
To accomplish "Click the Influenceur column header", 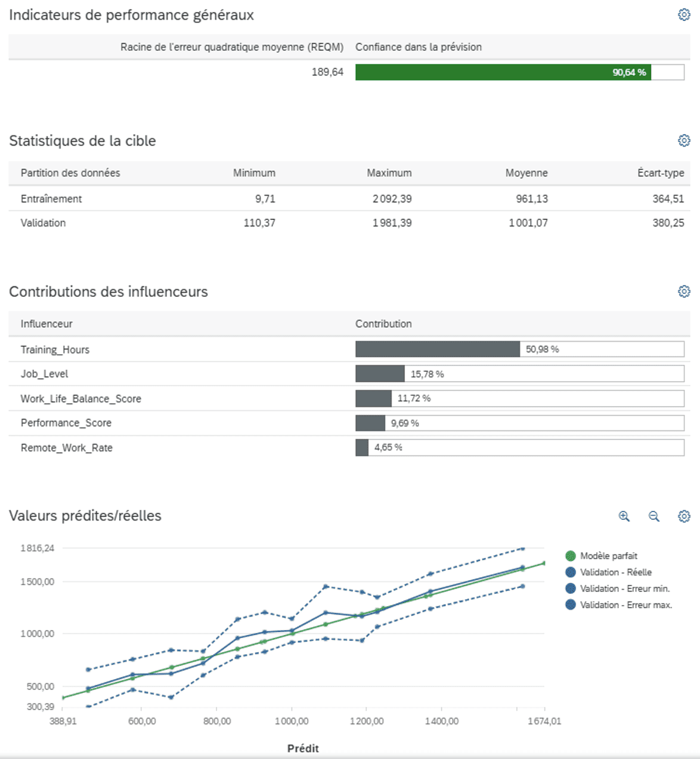I will 45,324.
